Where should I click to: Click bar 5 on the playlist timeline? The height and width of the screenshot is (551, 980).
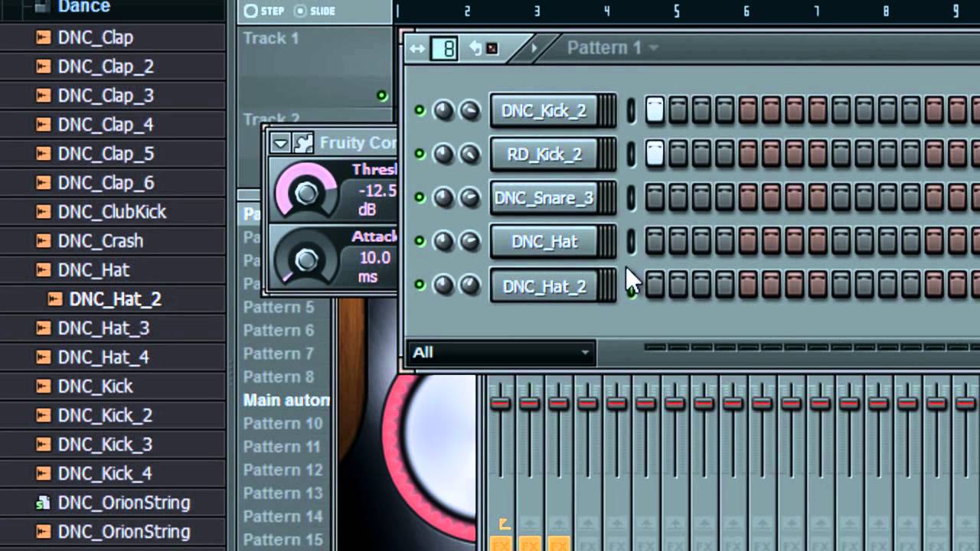pyautogui.click(x=677, y=11)
